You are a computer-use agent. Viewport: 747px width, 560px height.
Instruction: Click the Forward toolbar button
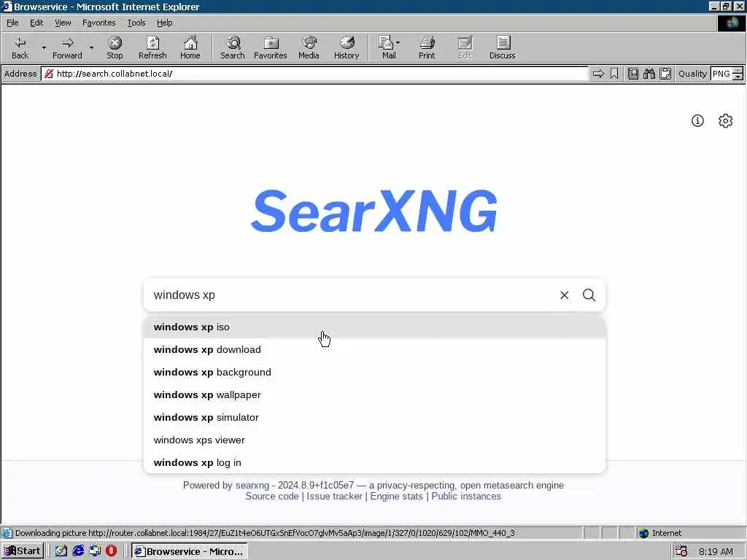(67, 47)
